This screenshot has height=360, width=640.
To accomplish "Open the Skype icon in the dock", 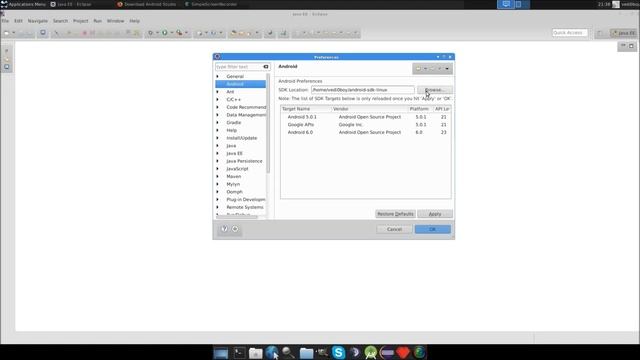I will [x=338, y=353].
